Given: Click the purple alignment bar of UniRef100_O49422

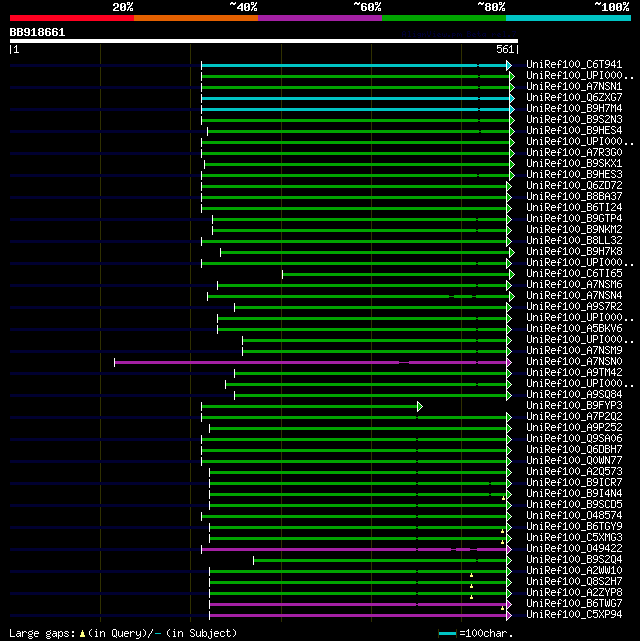Looking at the screenshot, I should coord(354,549).
